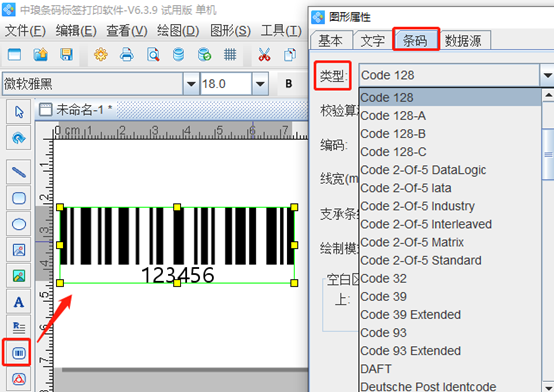Viewport: 554px width, 392px height.
Task: Select Code 128-A in the list
Action: click(450, 116)
